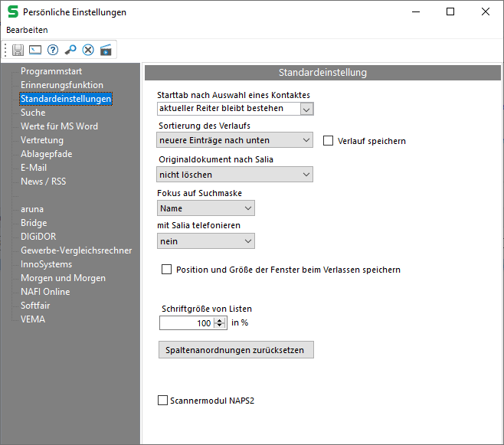This screenshot has width=504, height=445.
Task: Open the Bearbeiten menu
Action: (27, 30)
